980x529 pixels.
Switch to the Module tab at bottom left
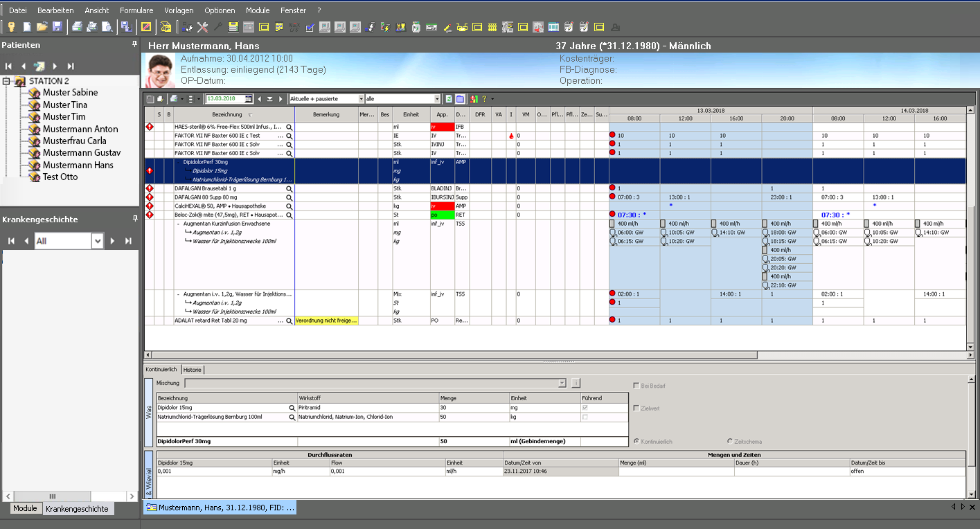pos(25,508)
